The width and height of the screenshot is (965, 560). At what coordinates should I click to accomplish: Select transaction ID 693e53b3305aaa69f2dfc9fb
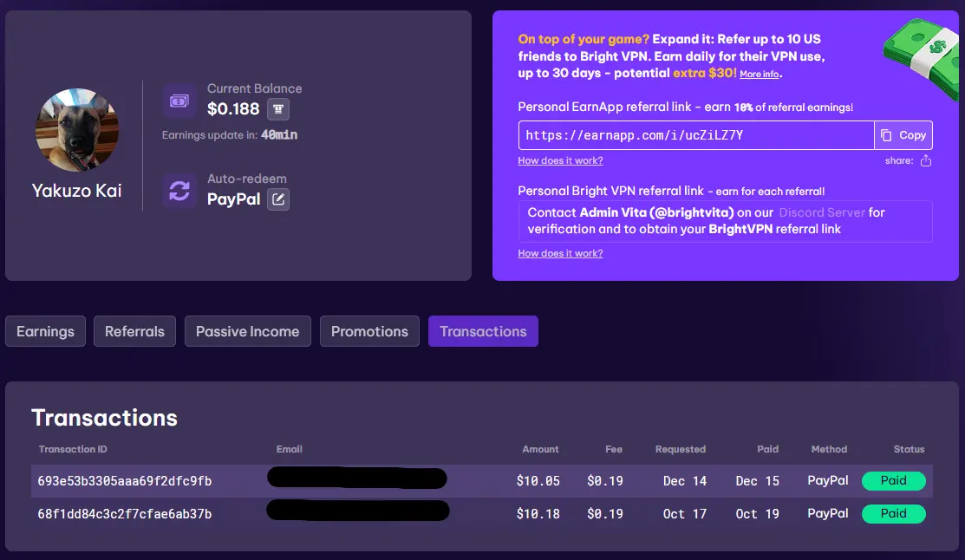pos(124,481)
